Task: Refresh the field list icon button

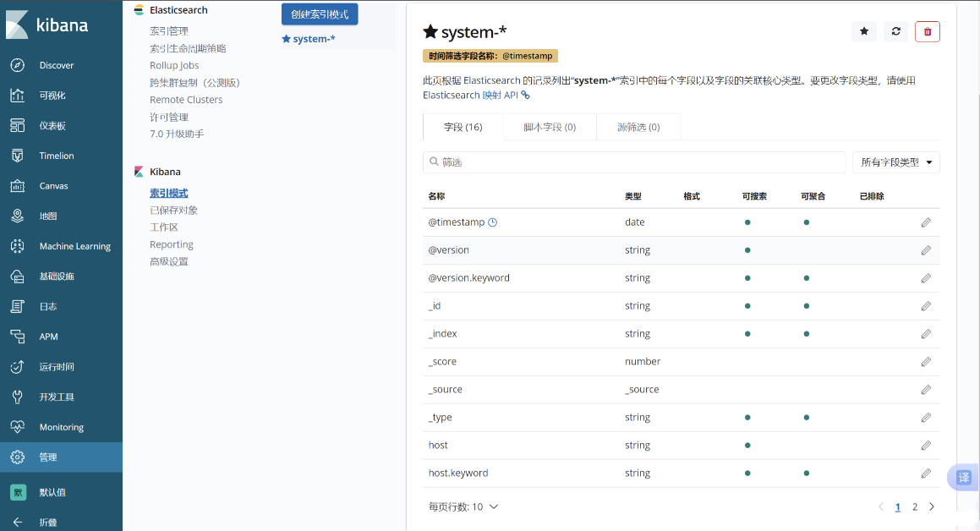Action: pos(895,31)
